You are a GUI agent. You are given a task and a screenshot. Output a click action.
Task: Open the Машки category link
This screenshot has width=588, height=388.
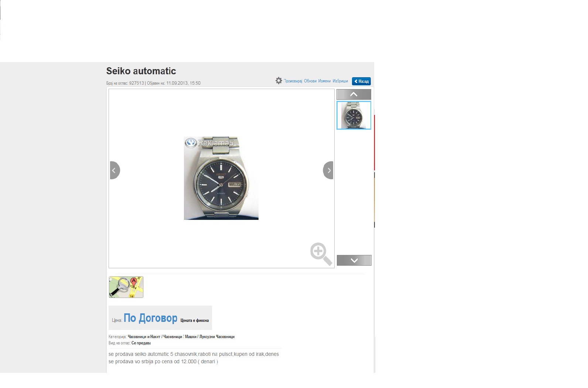click(191, 337)
